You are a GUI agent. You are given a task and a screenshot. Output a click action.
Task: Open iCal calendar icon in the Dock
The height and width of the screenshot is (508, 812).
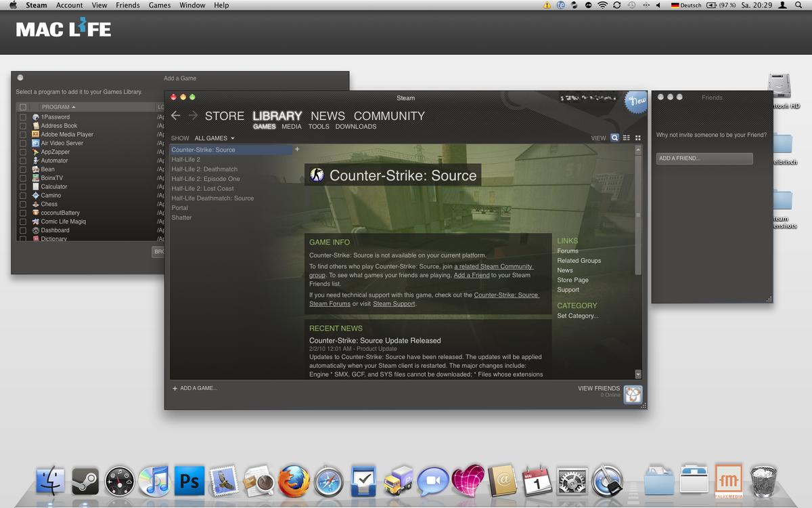[x=538, y=482]
